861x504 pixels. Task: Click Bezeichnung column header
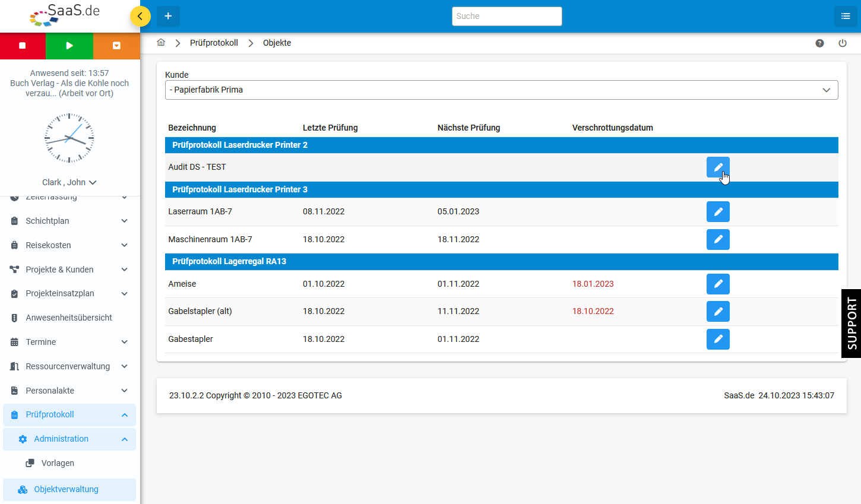[192, 128]
